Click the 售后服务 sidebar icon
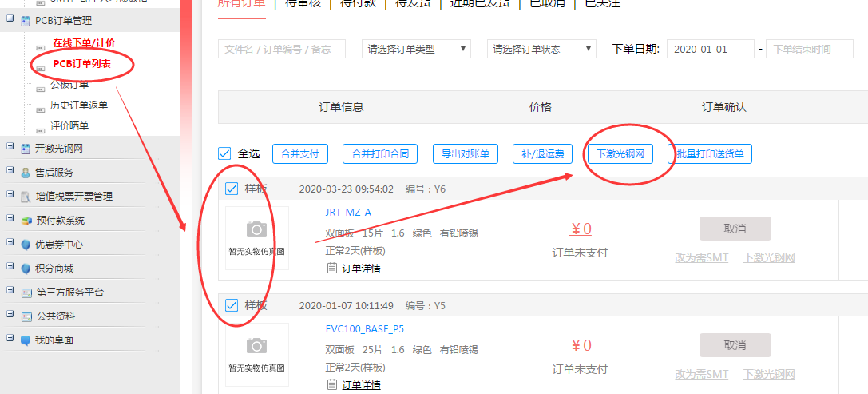 [26, 173]
